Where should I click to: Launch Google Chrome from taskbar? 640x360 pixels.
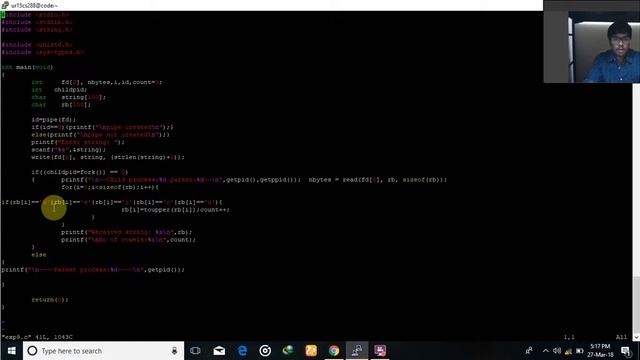(334, 351)
